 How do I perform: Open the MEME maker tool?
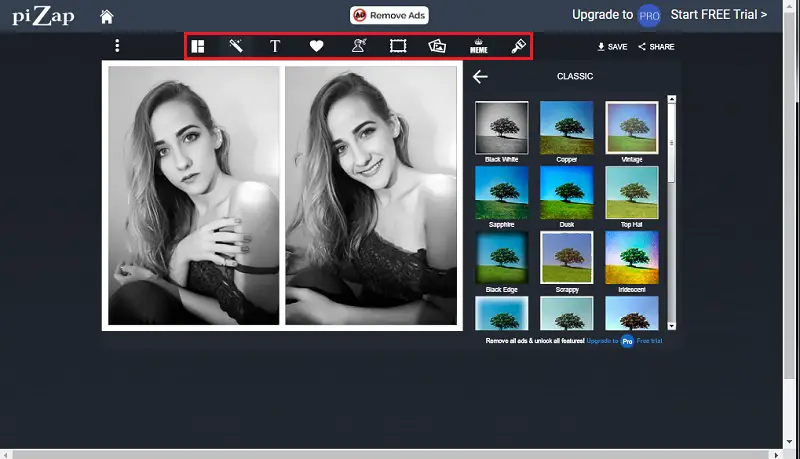tap(479, 46)
